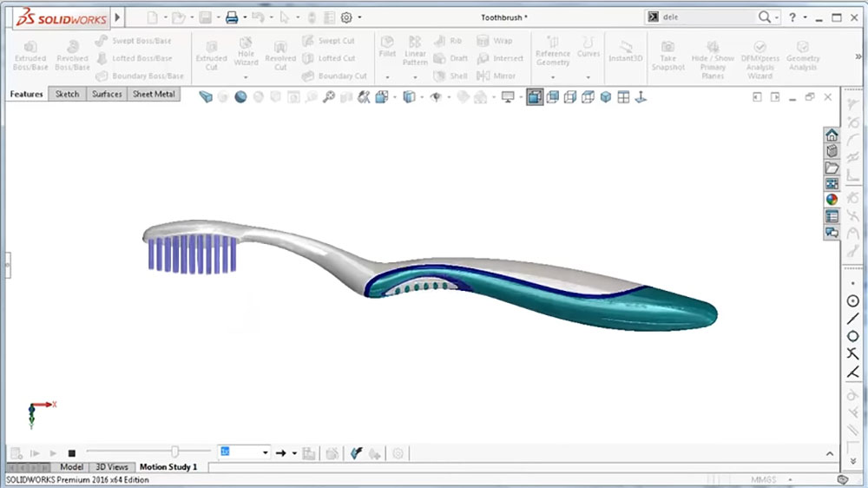Expand the Reference Geometry dropdown arrow
This screenshot has height=488, width=868.
tap(552, 77)
